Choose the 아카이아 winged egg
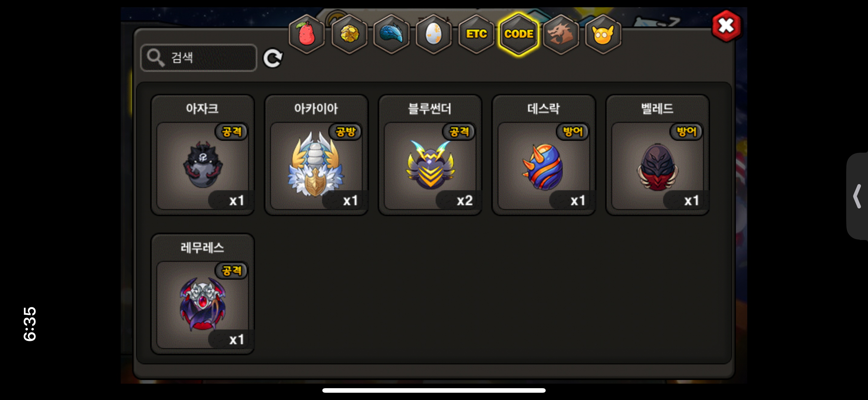 tap(316, 155)
